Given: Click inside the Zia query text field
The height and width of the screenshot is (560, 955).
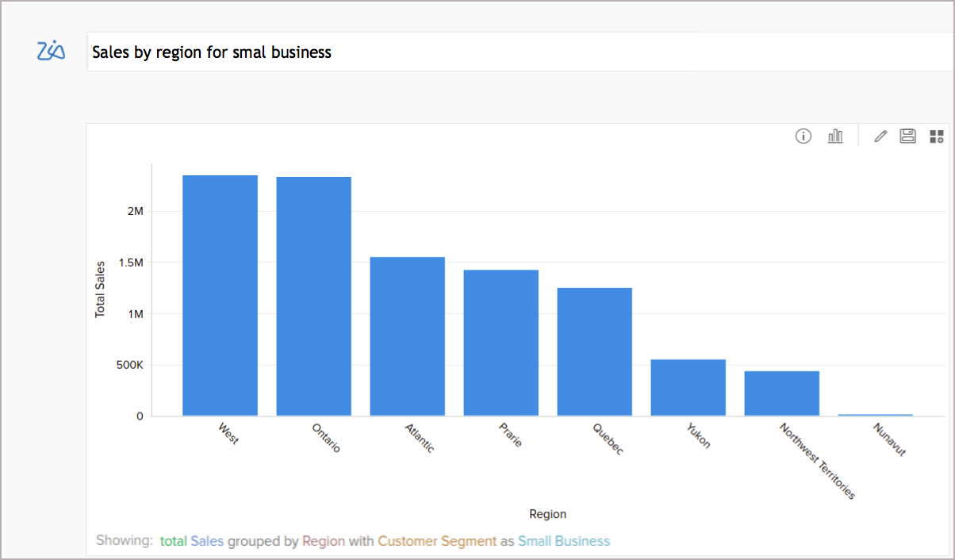Looking at the screenshot, I should pos(317,52).
